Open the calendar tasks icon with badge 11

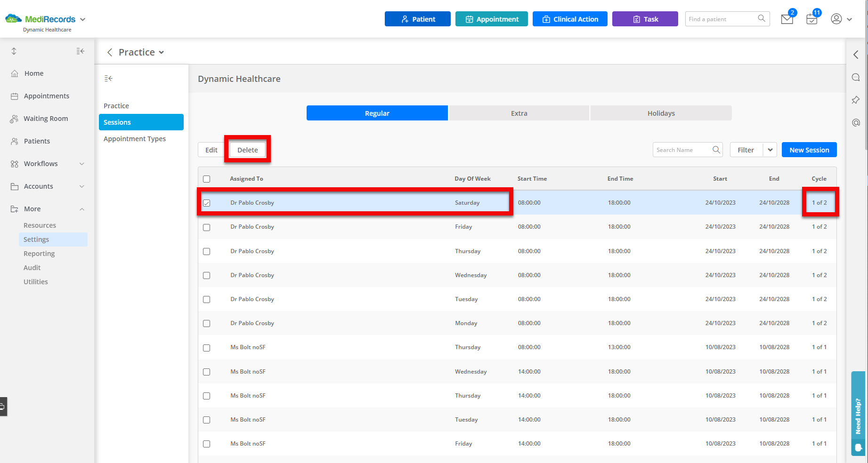pyautogui.click(x=811, y=19)
